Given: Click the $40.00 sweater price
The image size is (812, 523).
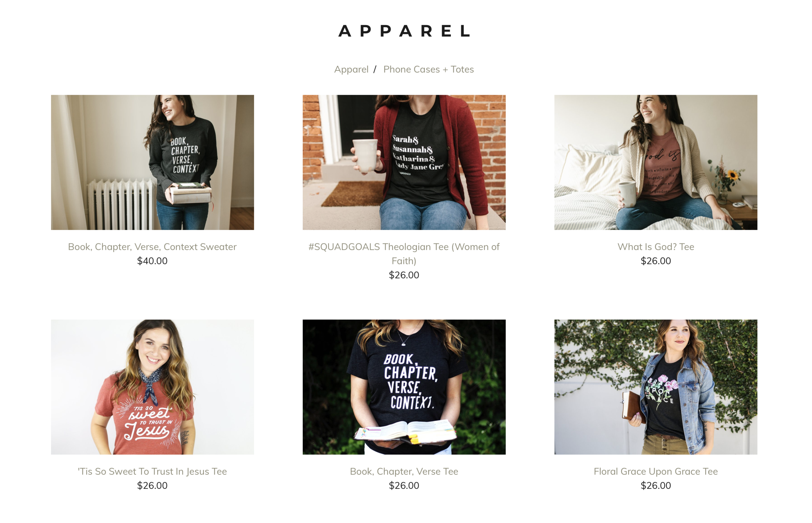Looking at the screenshot, I should coord(152,261).
